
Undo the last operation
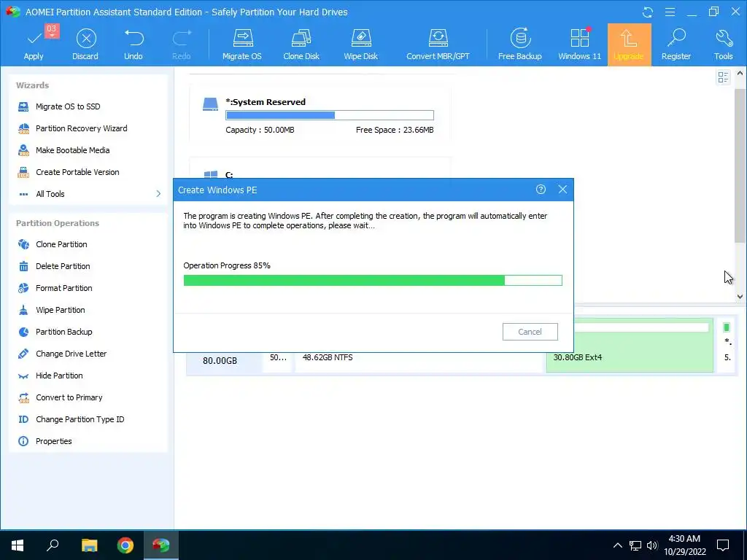[133, 44]
